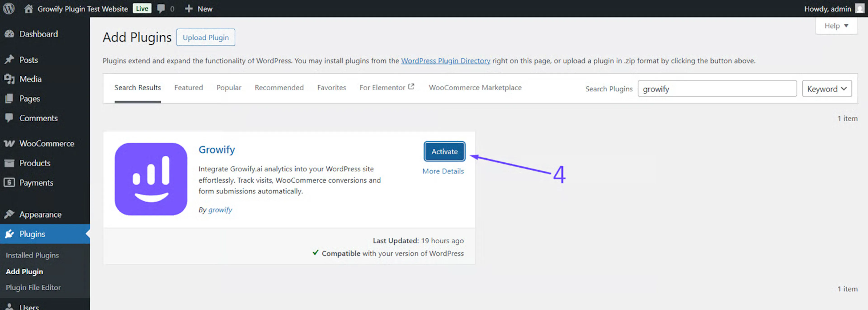Switch to the Popular tab

(229, 88)
